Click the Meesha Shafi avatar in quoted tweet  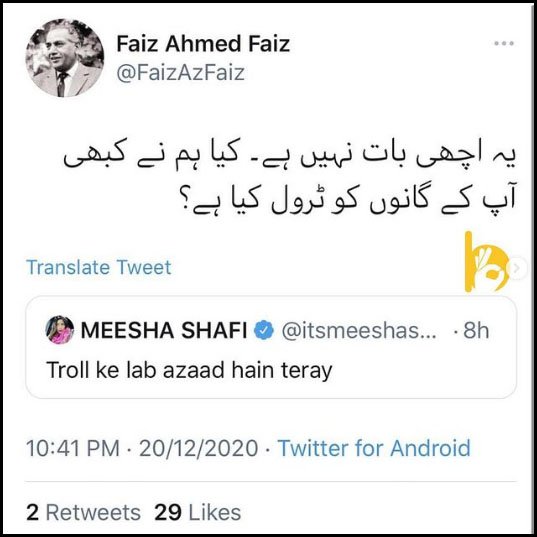pos(60,330)
